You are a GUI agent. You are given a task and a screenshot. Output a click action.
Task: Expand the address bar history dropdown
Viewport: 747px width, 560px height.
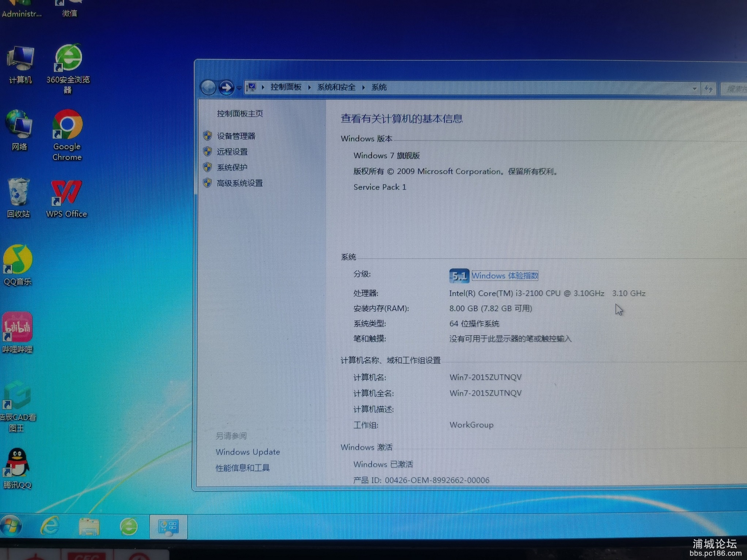pos(694,89)
